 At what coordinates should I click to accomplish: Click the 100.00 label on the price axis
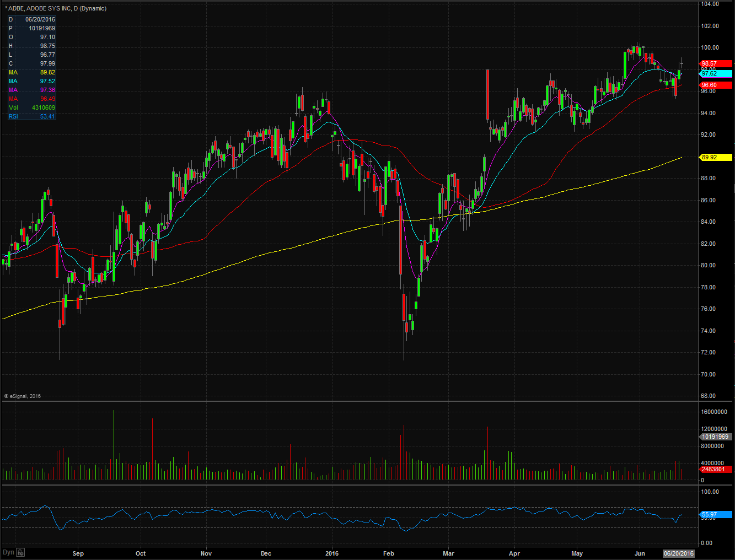pos(710,47)
